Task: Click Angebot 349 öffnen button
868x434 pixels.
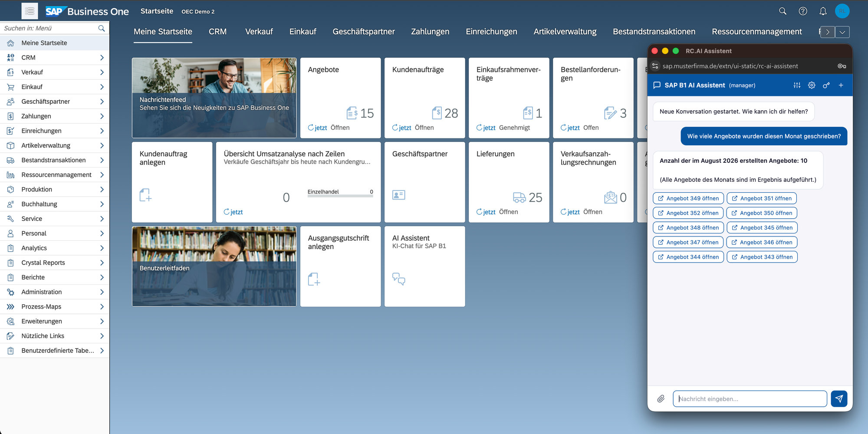Action: (x=688, y=198)
